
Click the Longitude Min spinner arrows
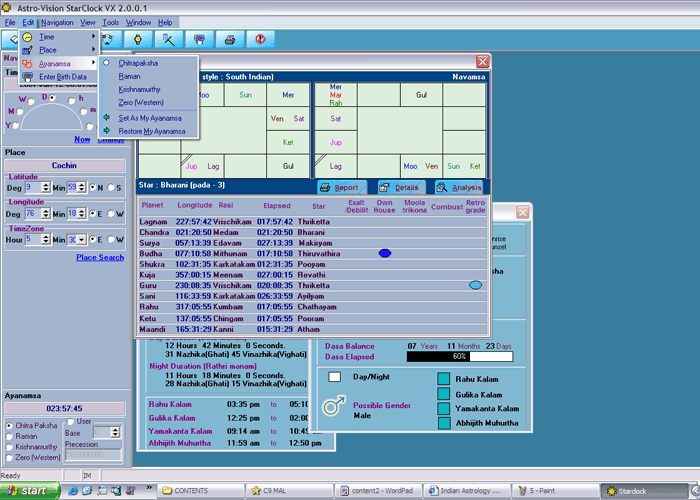click(81, 214)
